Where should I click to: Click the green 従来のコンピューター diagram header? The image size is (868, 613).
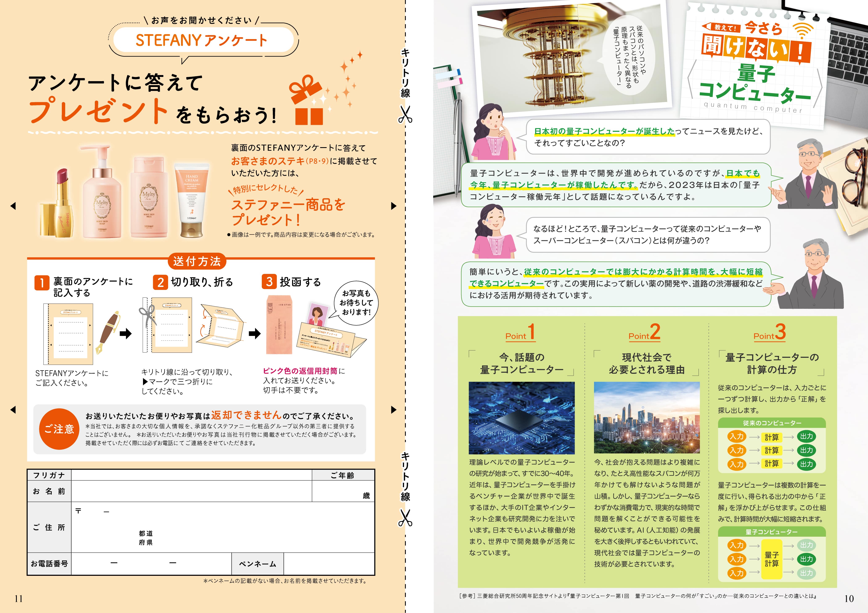[772, 423]
